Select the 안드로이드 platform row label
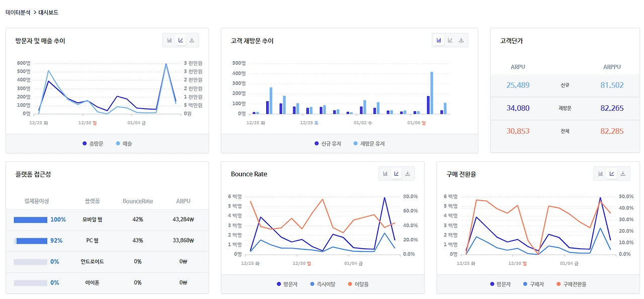 tap(92, 262)
